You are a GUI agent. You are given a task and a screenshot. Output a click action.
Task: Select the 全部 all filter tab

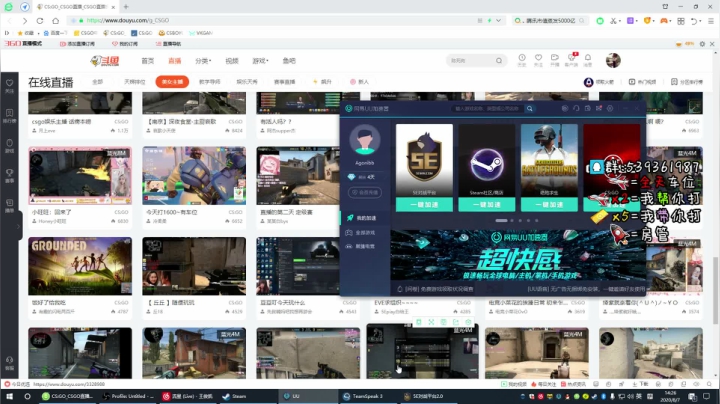click(x=97, y=82)
